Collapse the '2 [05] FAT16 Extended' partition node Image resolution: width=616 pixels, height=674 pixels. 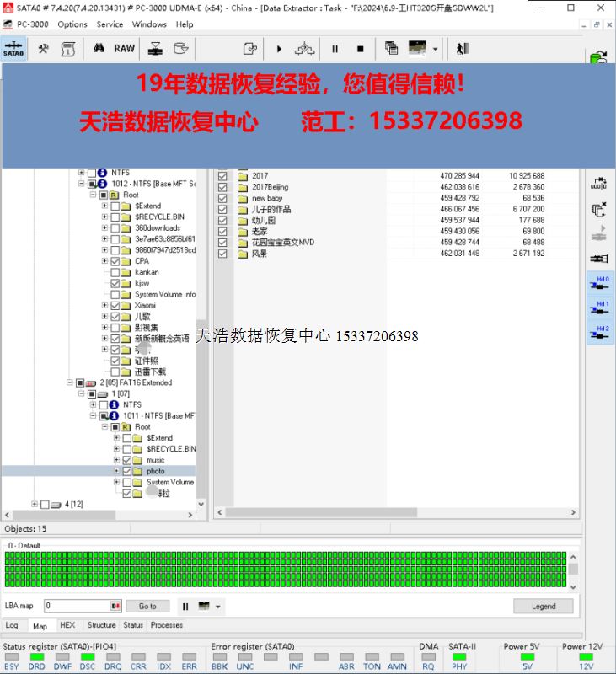pos(69,382)
